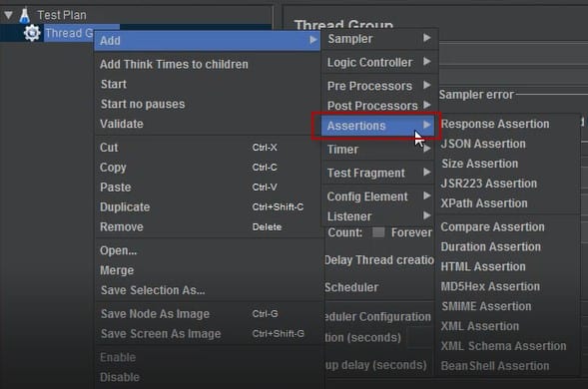The image size is (588, 389).
Task: Expand the Listener submenu
Action: point(379,216)
